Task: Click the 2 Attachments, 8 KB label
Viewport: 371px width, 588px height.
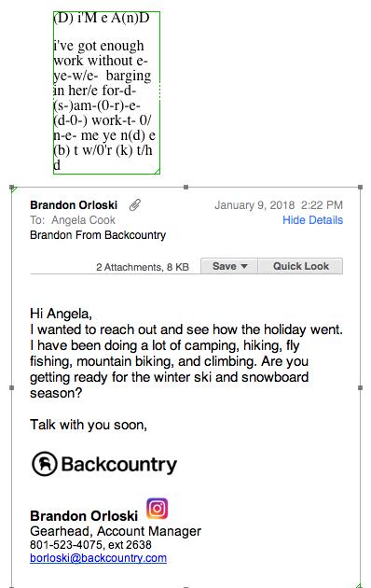Action: (143, 267)
